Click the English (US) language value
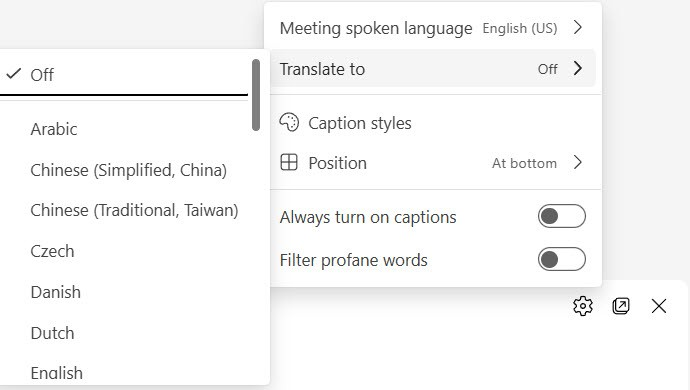The image size is (690, 390). click(520, 28)
